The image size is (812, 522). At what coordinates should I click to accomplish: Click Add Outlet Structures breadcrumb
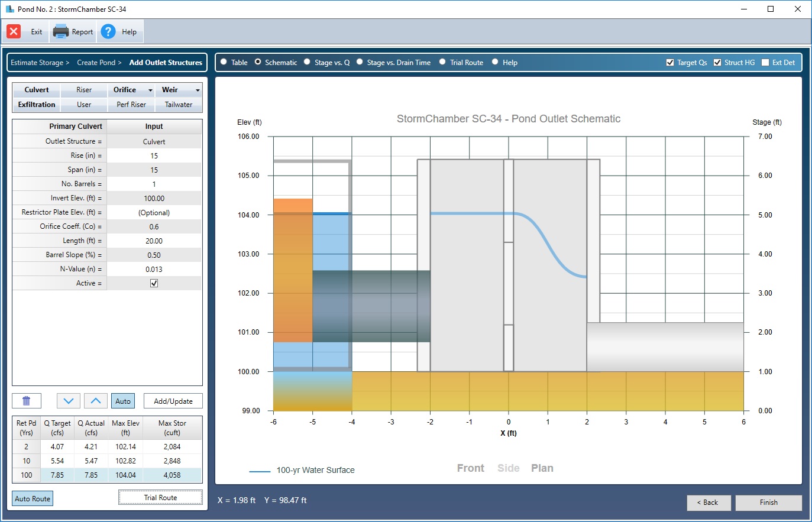[166, 62]
